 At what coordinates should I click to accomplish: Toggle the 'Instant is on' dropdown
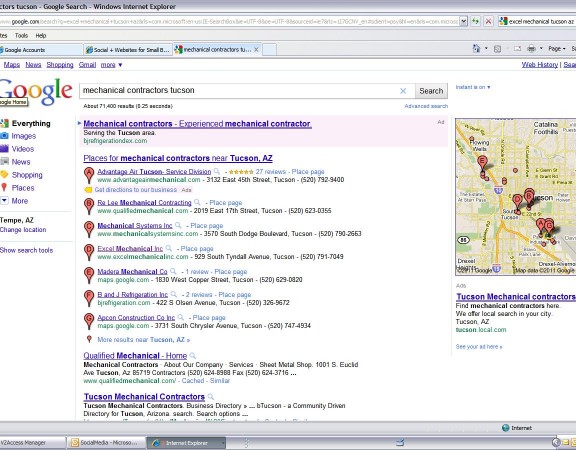[x=473, y=87]
